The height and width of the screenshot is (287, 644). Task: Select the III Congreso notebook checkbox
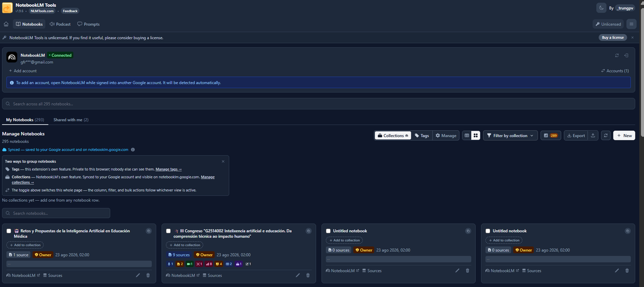coord(169,231)
